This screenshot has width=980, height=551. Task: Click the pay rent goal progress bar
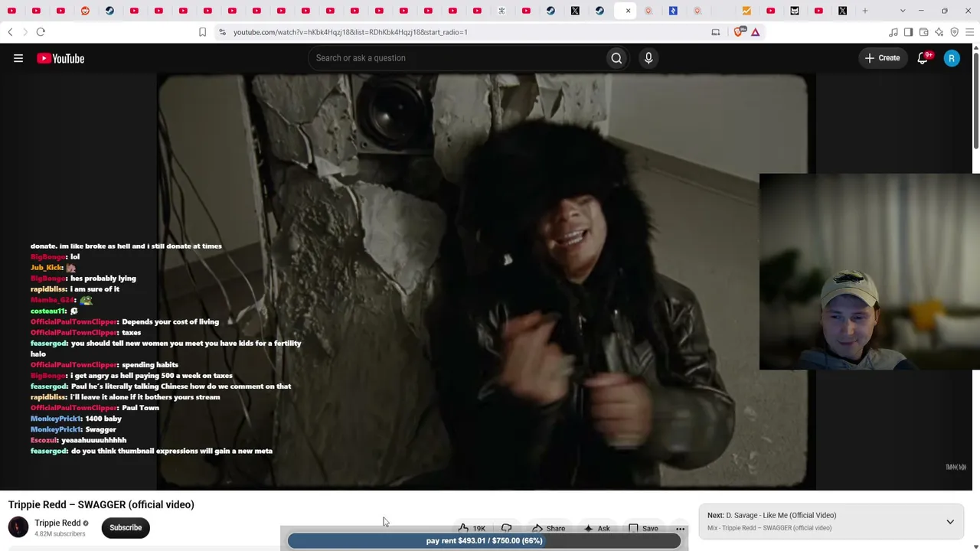[484, 541]
